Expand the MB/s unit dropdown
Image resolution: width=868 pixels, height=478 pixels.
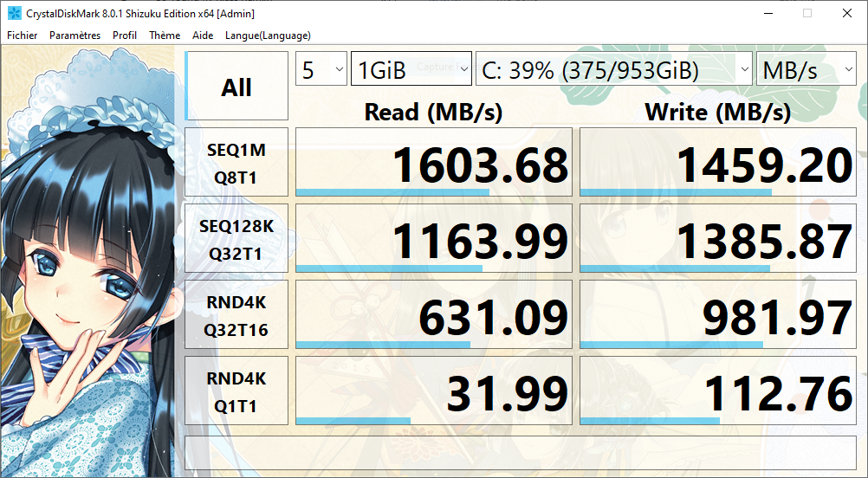coord(806,69)
